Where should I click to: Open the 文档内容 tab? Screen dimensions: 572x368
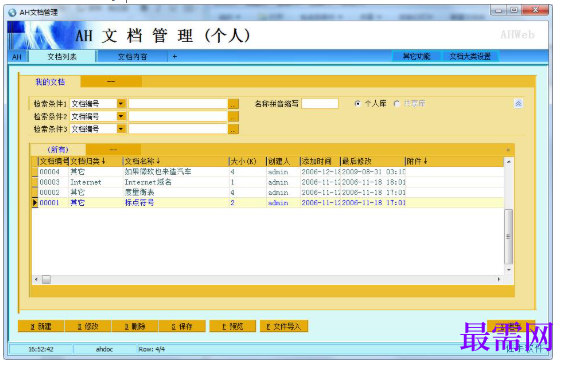pyautogui.click(x=132, y=57)
